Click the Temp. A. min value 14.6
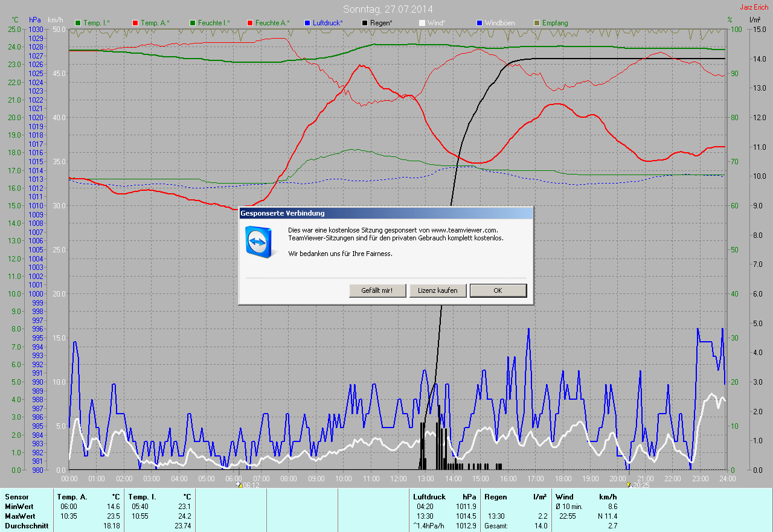Screen dimensions: 773x532 tap(114, 507)
